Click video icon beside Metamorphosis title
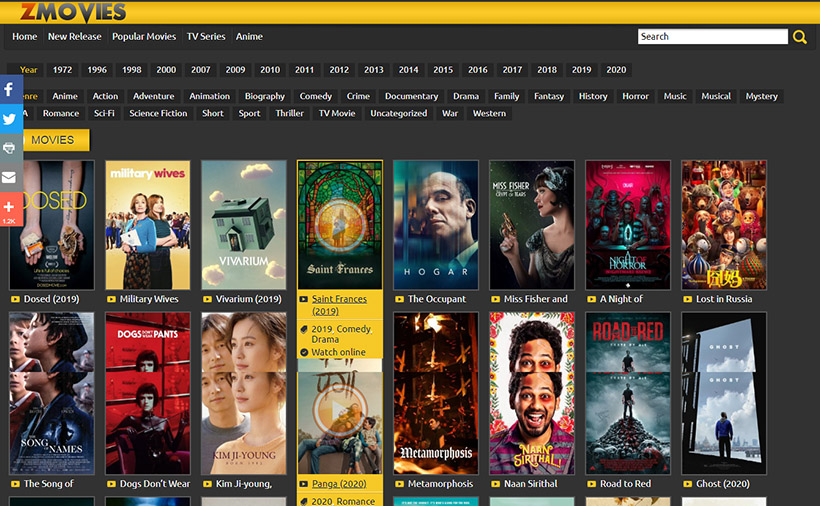Image resolution: width=820 pixels, height=506 pixels. pos(400,484)
